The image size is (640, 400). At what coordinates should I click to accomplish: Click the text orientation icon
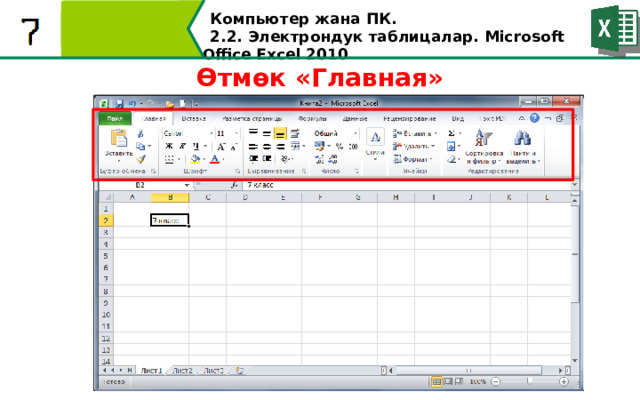(x=285, y=159)
